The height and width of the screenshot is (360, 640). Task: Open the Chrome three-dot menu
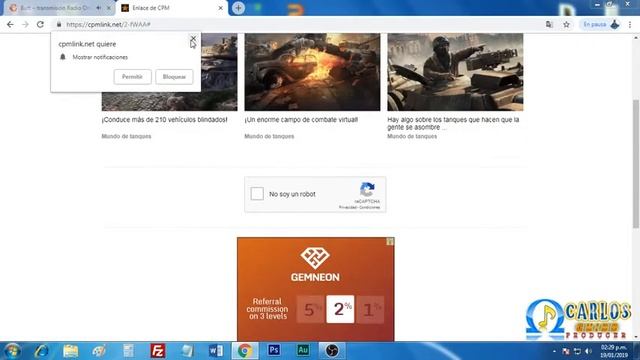pos(630,24)
